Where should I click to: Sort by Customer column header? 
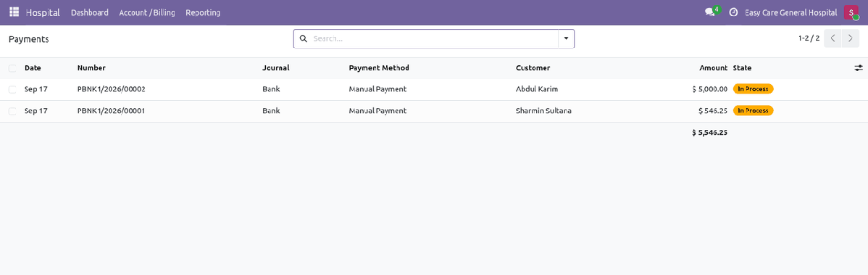533,67
